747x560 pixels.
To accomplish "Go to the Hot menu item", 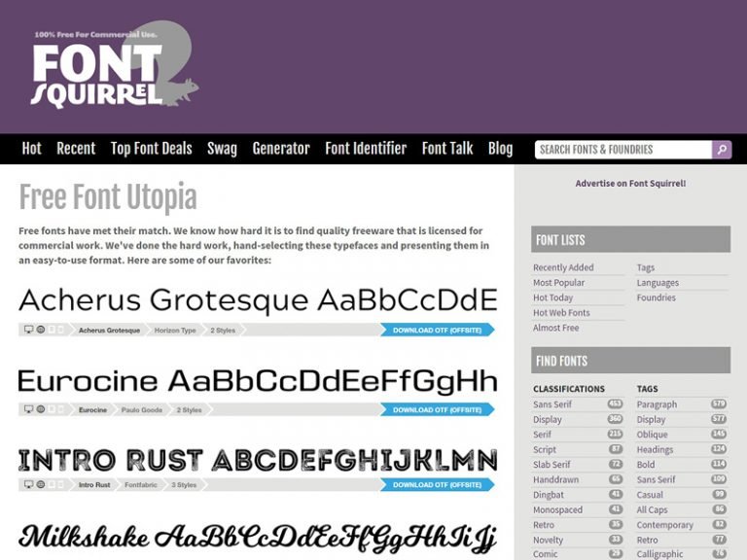I will [x=31, y=149].
